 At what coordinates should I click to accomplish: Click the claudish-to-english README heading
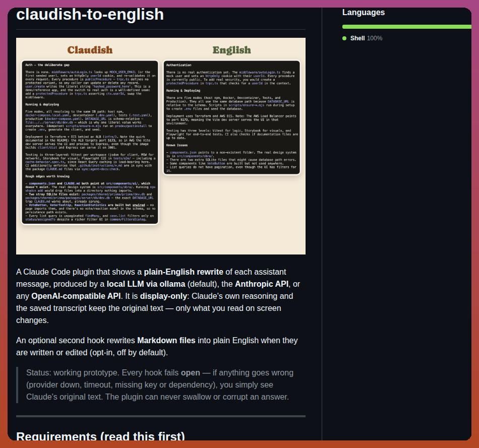coord(90,14)
